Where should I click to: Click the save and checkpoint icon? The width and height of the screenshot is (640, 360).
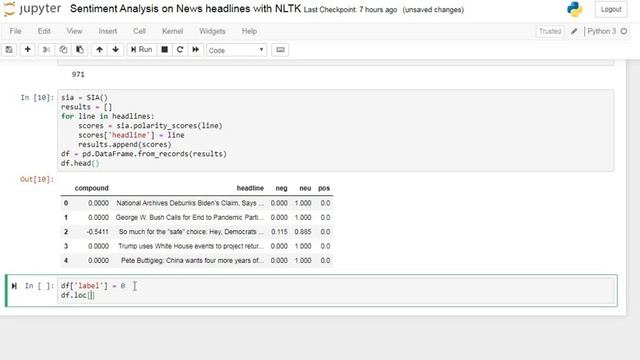pos(9,50)
